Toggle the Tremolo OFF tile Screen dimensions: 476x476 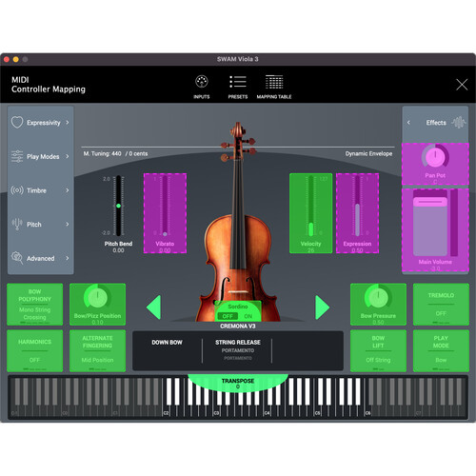click(441, 305)
